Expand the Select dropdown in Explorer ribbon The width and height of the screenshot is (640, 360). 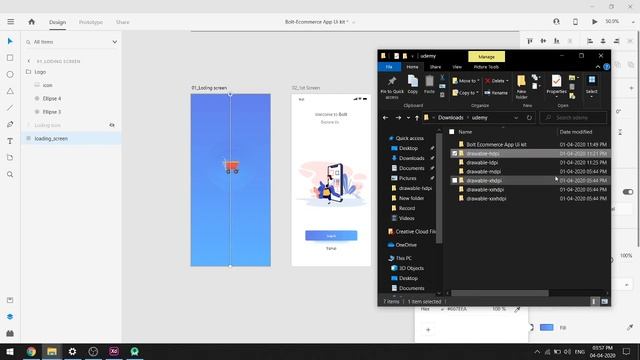pos(591,97)
